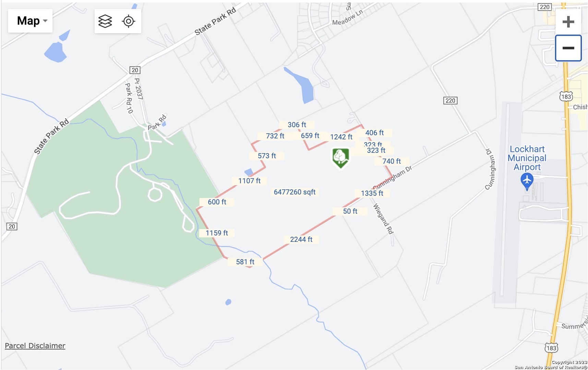
Task: Click the 581 ft boundary label
Action: (245, 262)
